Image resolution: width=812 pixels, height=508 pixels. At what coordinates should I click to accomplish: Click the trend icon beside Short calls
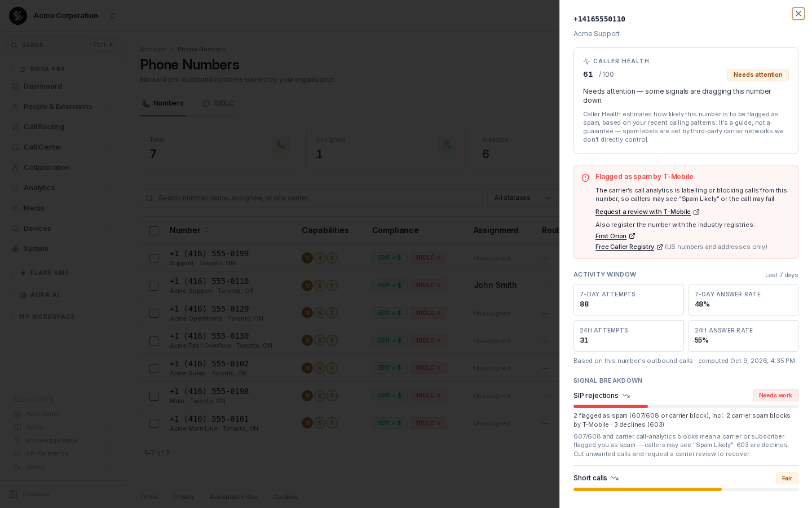pos(615,478)
